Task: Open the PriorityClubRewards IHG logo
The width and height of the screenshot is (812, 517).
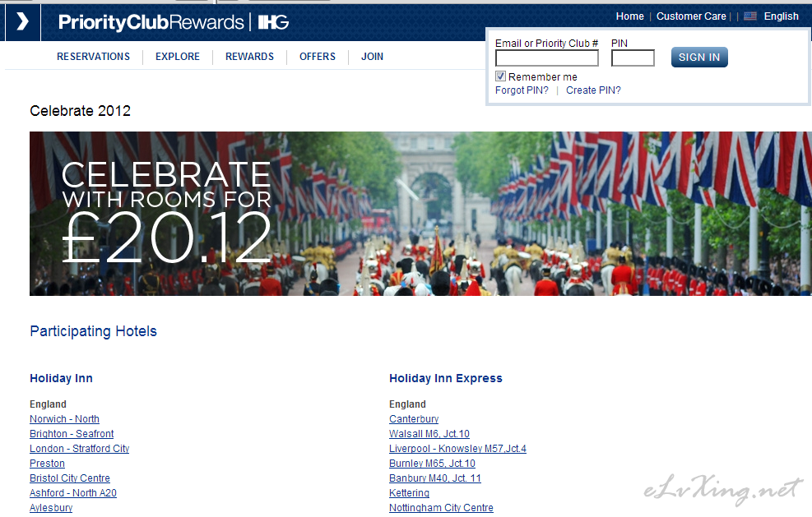Action: pyautogui.click(x=174, y=22)
